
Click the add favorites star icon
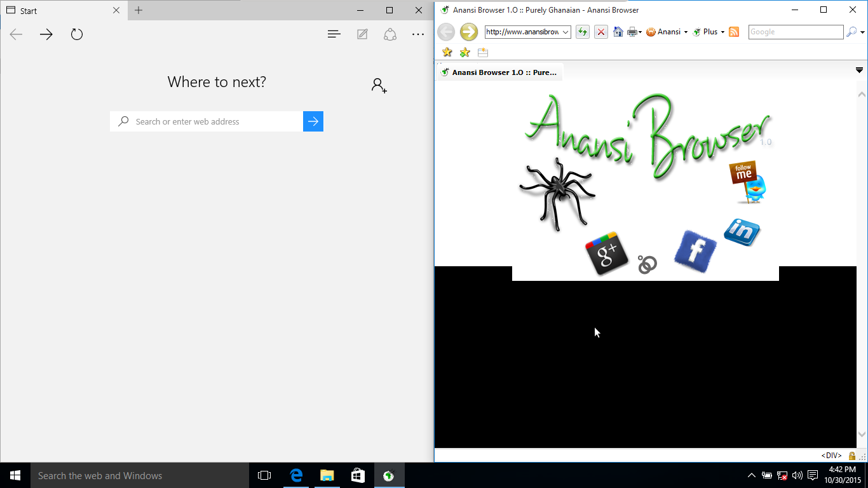pos(465,52)
